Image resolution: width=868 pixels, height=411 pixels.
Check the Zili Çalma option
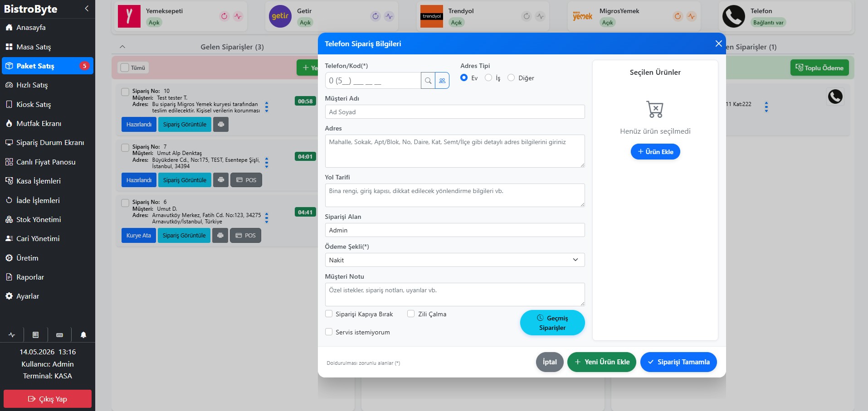[x=411, y=314]
